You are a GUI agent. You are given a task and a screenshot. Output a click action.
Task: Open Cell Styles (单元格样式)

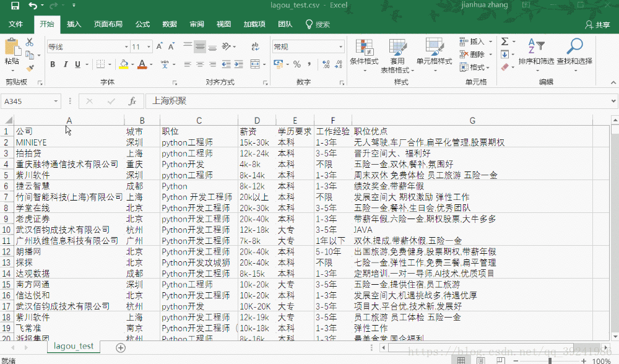[435, 56]
